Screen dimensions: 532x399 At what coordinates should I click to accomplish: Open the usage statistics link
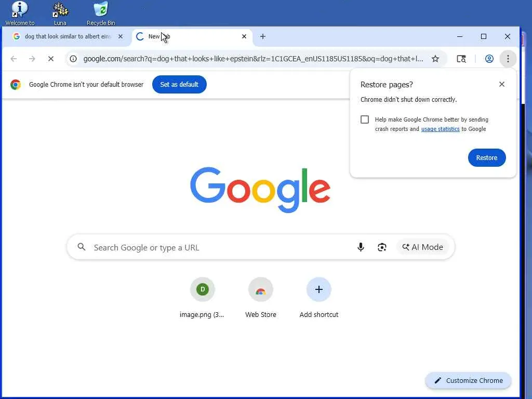click(x=441, y=129)
